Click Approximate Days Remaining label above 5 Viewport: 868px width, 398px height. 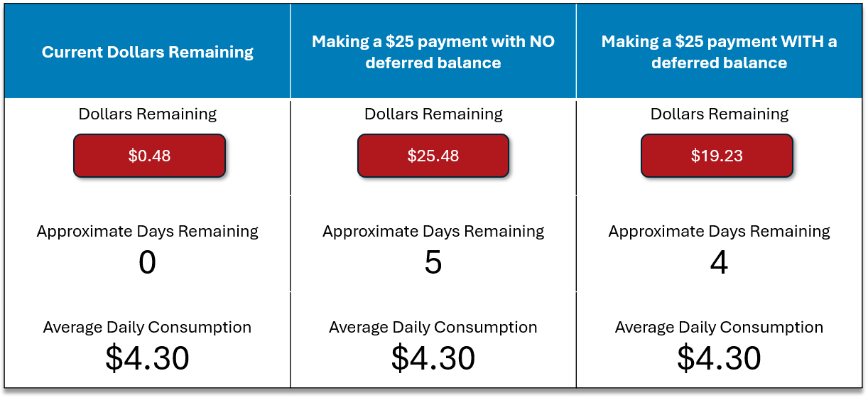[x=433, y=232]
